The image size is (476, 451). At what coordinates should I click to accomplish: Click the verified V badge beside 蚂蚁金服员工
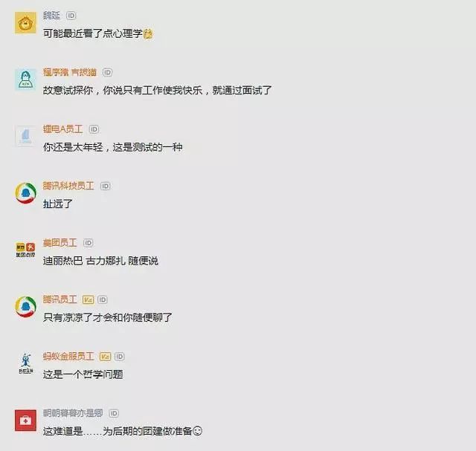(106, 357)
